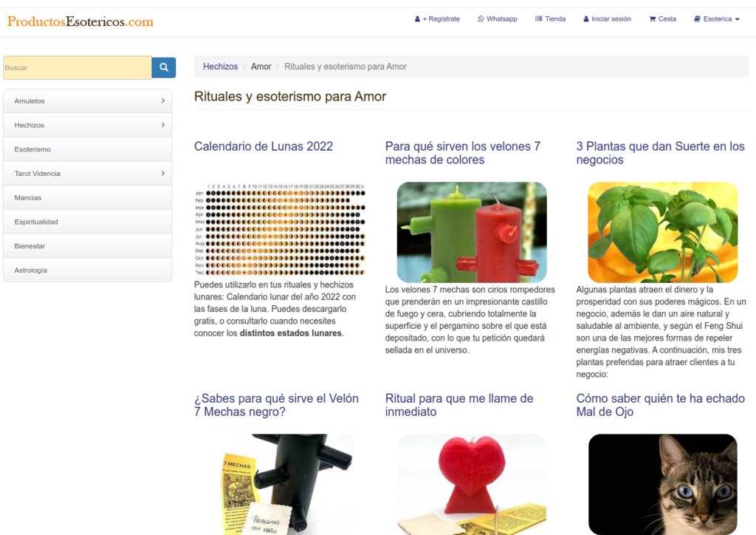Click the magnifying glass search button

click(163, 67)
